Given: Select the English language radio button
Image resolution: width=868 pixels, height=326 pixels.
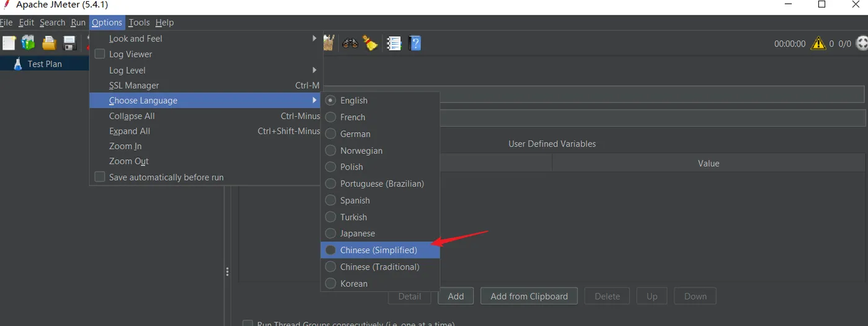Looking at the screenshot, I should point(330,100).
